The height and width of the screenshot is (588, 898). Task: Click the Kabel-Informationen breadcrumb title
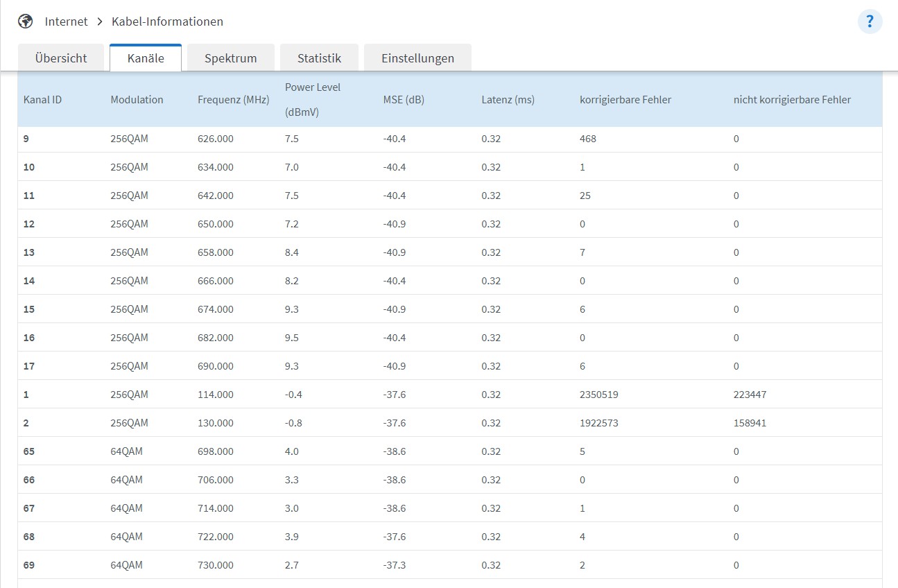click(x=167, y=21)
